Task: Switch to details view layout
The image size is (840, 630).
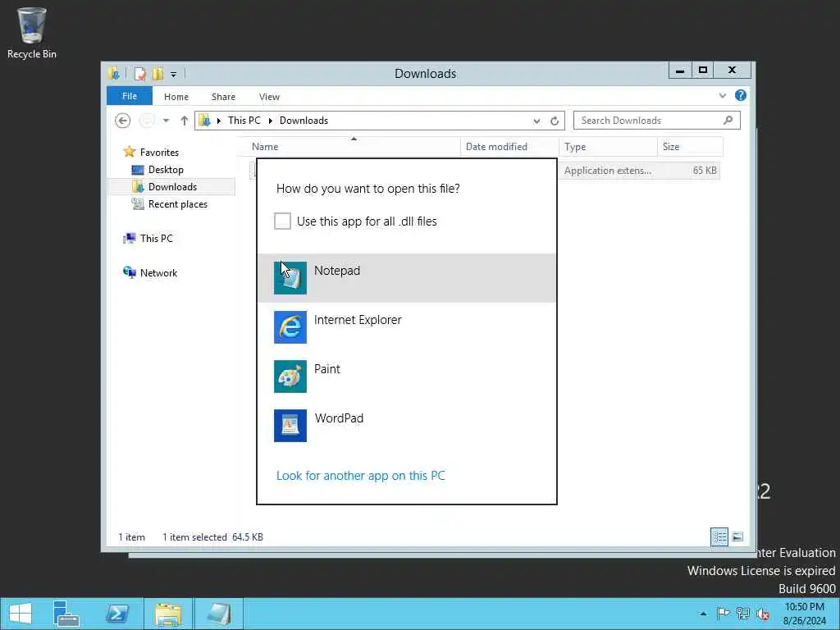Action: pyautogui.click(x=719, y=536)
